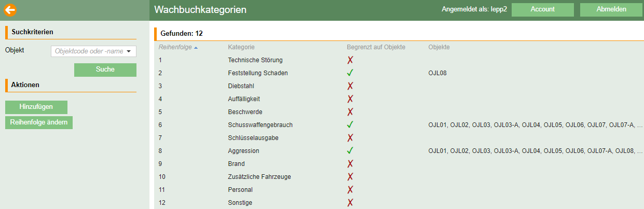Click green checkmark for Feststellung Schaden

point(350,73)
